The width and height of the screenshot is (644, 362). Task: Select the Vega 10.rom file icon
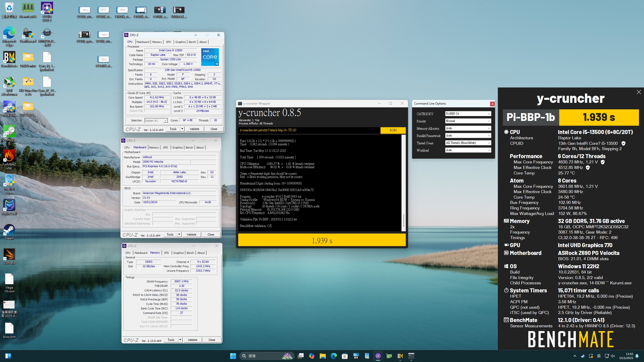pyautogui.click(x=9, y=283)
